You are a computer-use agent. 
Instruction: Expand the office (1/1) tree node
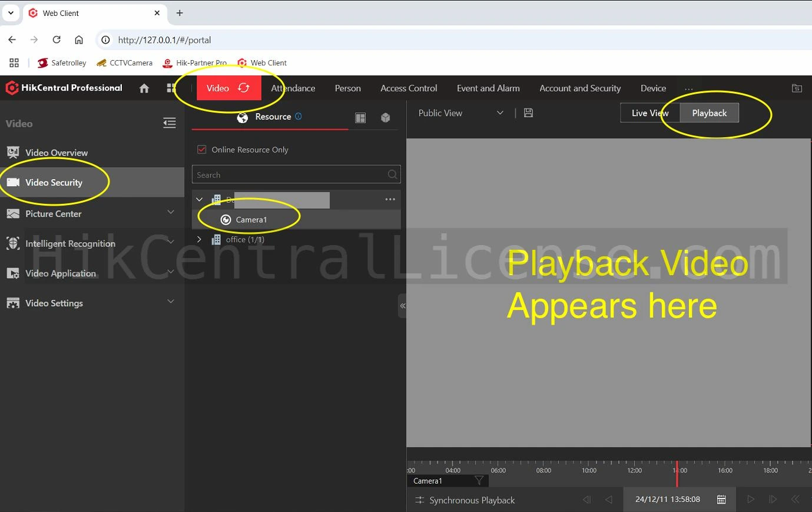click(x=199, y=239)
